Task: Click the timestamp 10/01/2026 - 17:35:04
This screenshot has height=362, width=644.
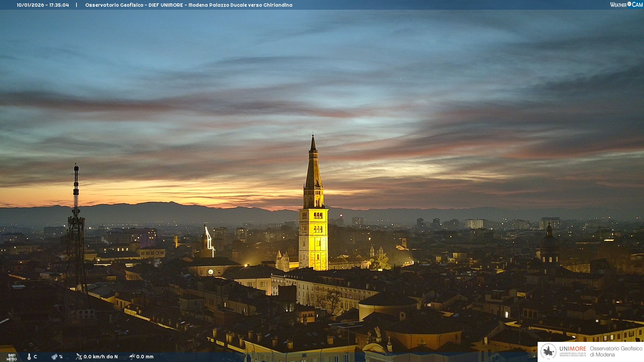Action: coord(43,5)
